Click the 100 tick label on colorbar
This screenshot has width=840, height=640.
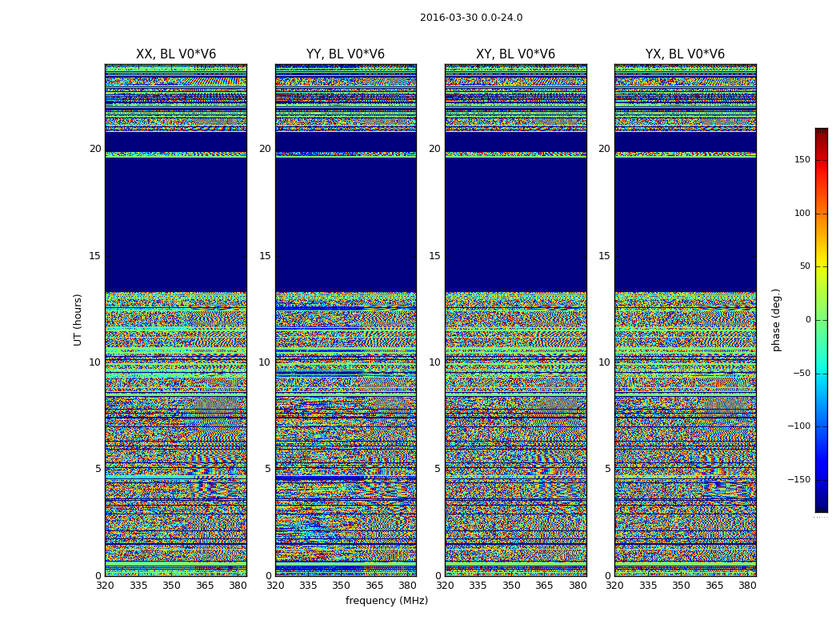(x=802, y=213)
